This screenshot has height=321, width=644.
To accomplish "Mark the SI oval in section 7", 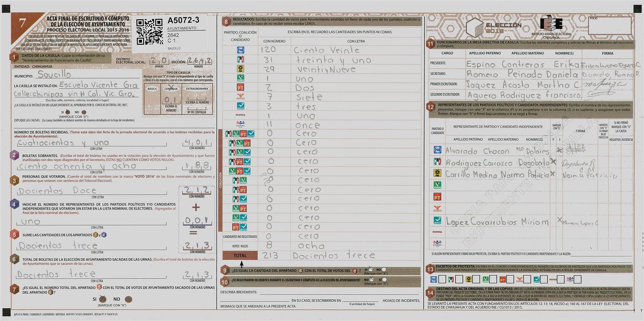I will 103,299.
